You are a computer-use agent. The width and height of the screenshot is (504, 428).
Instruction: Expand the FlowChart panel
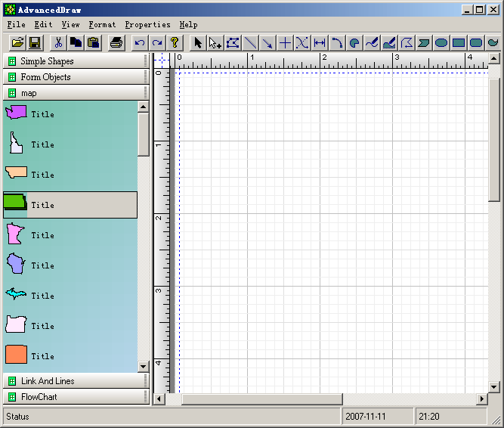pos(76,397)
